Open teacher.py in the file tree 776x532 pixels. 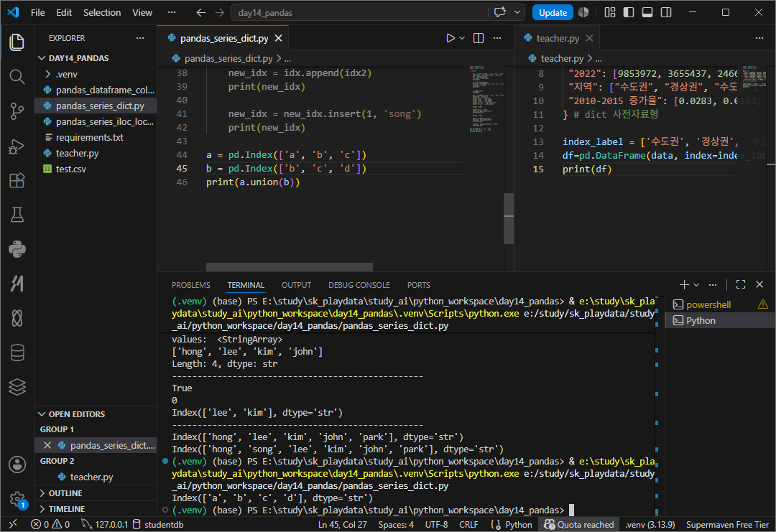tap(96, 153)
